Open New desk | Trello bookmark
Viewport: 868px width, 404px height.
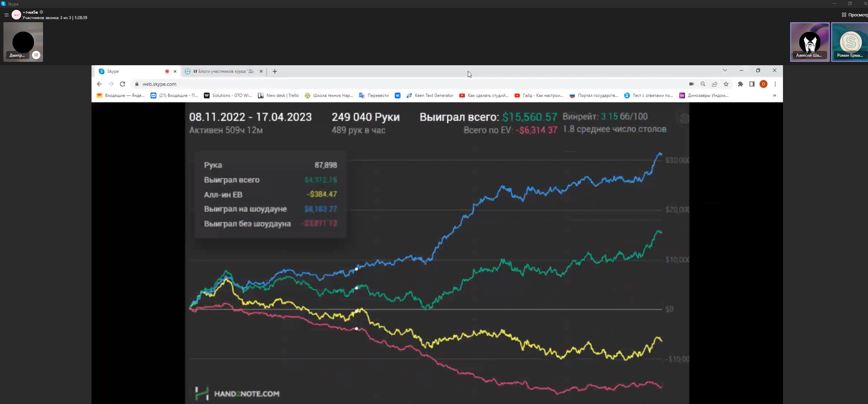coord(278,96)
